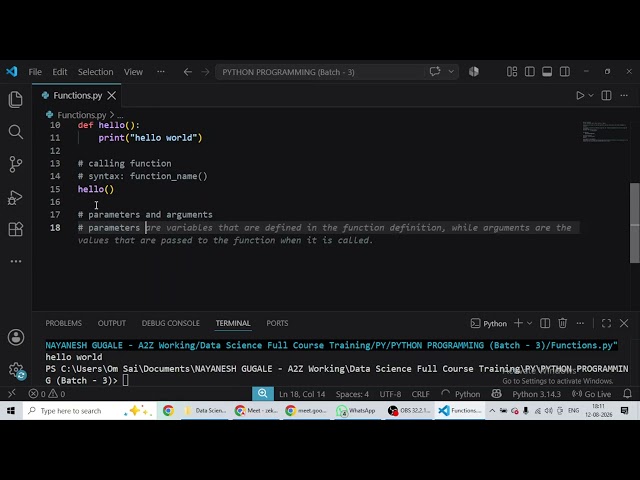Click the VS Code logo icon
Screen dimensions: 640x480
click(x=11, y=72)
